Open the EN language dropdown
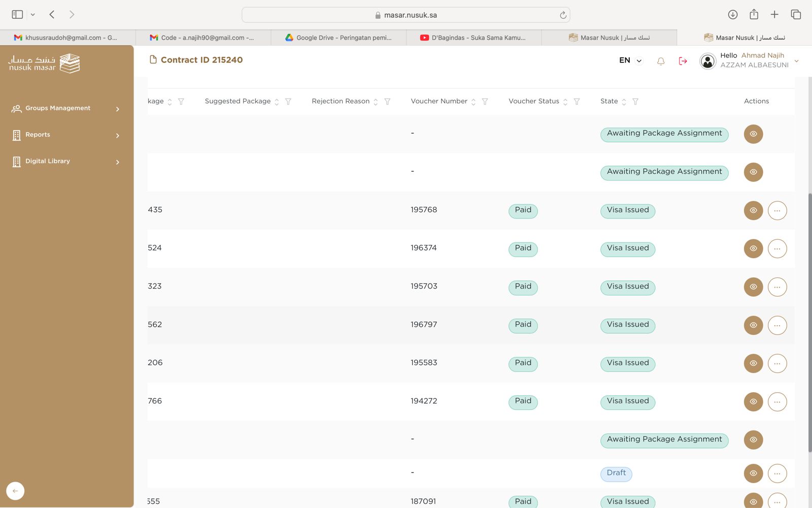 point(630,60)
